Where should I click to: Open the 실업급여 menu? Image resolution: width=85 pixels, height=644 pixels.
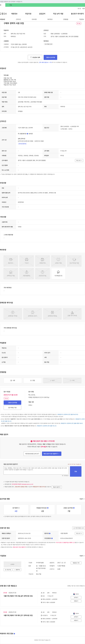click(x=42, y=14)
